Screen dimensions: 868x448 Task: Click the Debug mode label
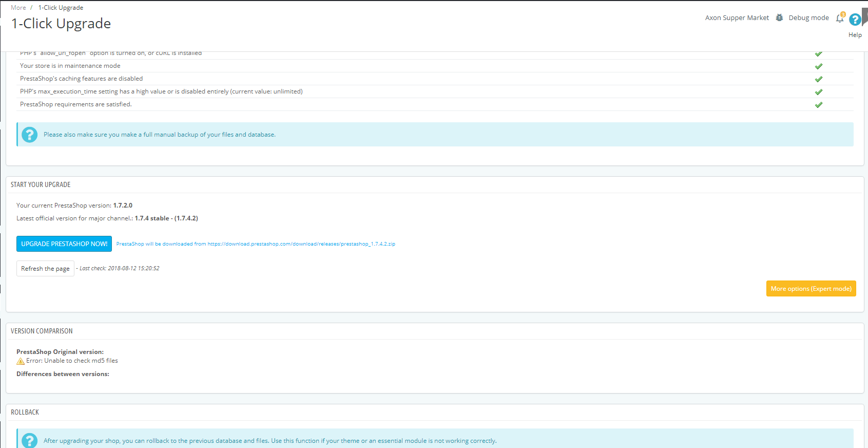809,18
